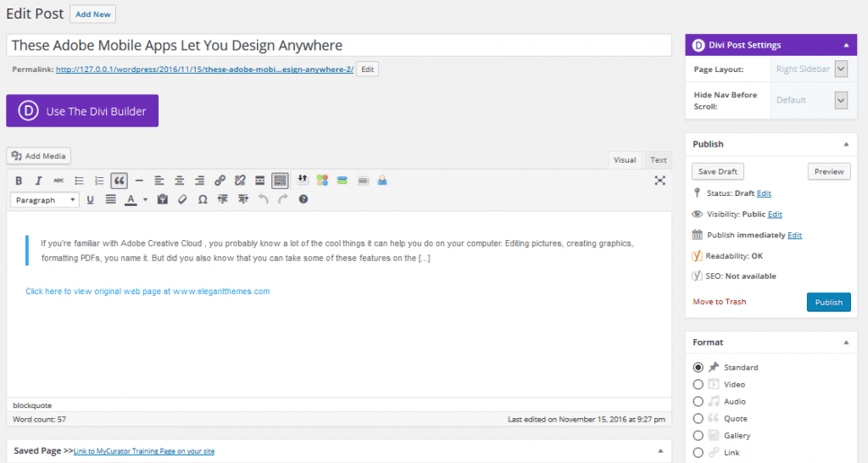This screenshot has height=463, width=868.
Task: Remove link with the unlink icon
Action: click(x=240, y=181)
